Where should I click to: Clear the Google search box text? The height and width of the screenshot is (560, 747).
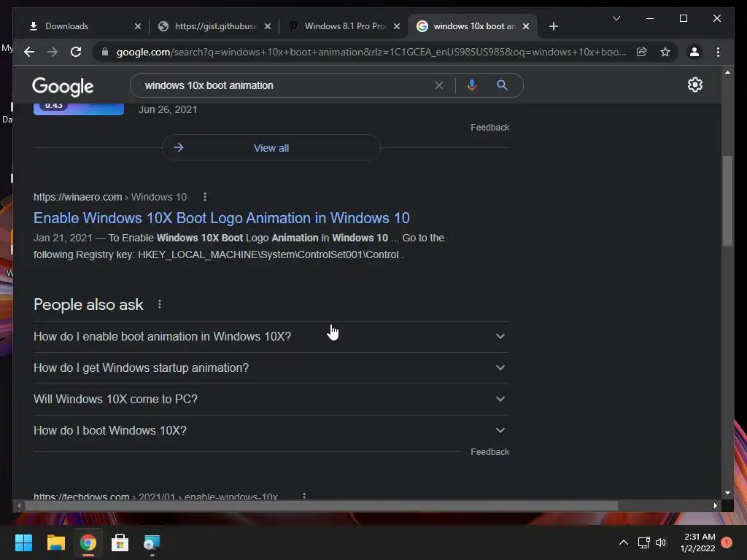[x=438, y=85]
